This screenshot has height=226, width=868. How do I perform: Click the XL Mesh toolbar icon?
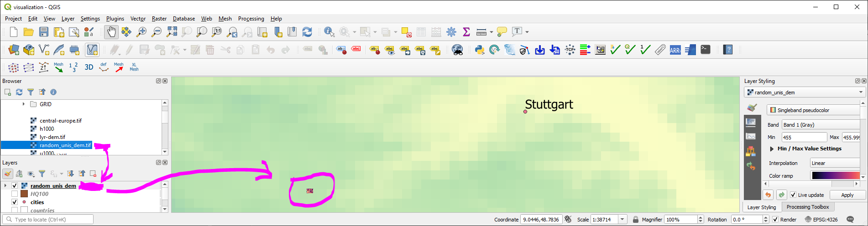[x=134, y=67]
